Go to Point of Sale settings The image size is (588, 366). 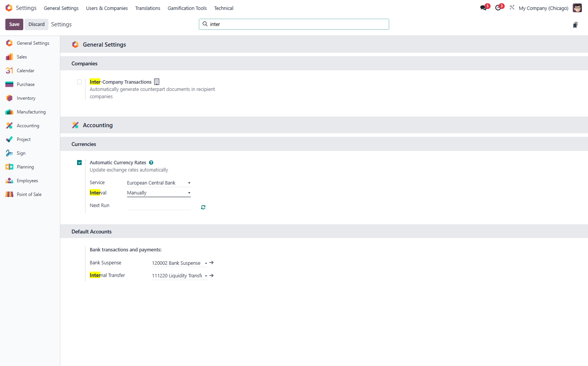30,194
